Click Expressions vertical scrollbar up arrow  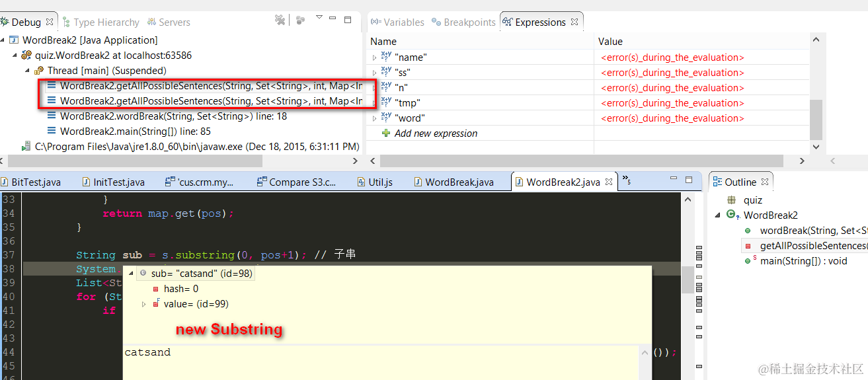816,41
